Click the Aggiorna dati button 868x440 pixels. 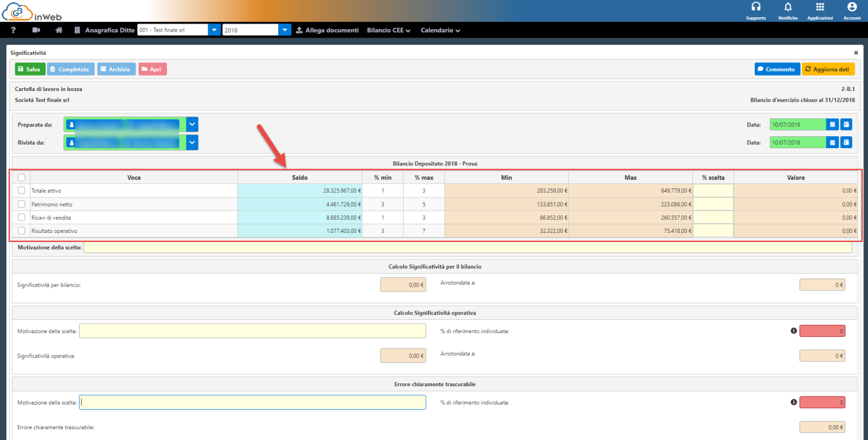point(828,69)
